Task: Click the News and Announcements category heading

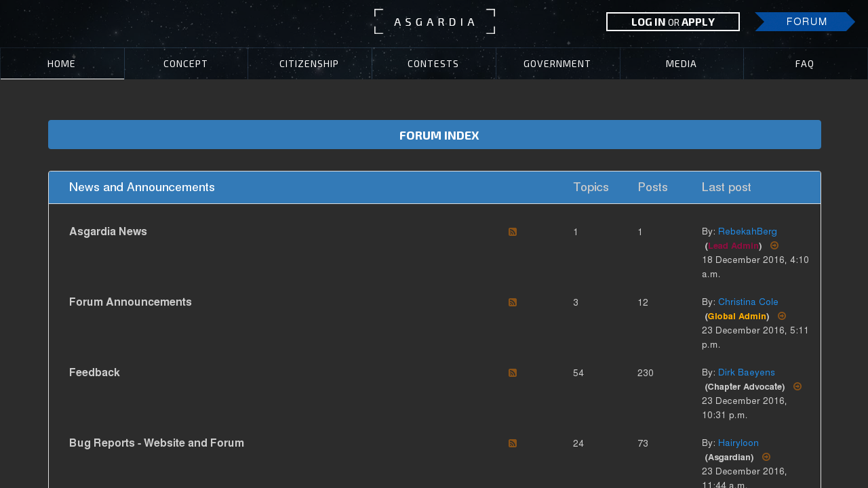Action: click(142, 187)
